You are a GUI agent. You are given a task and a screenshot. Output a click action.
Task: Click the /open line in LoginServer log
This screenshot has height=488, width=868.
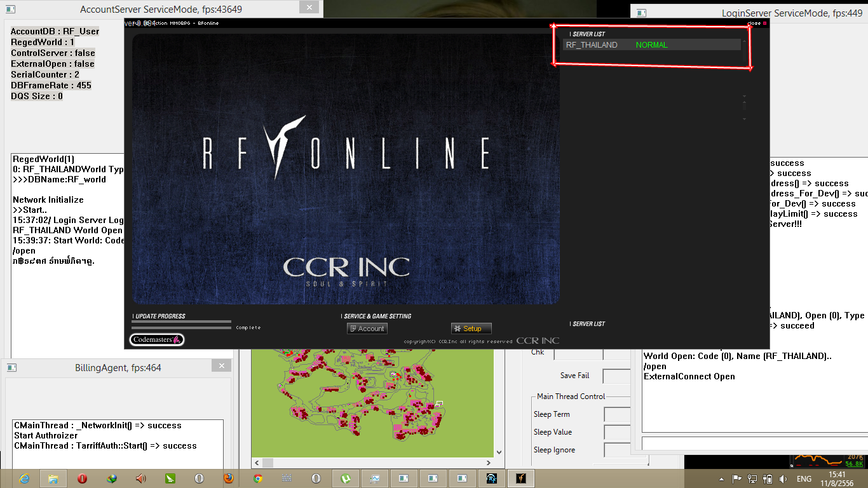click(x=655, y=366)
